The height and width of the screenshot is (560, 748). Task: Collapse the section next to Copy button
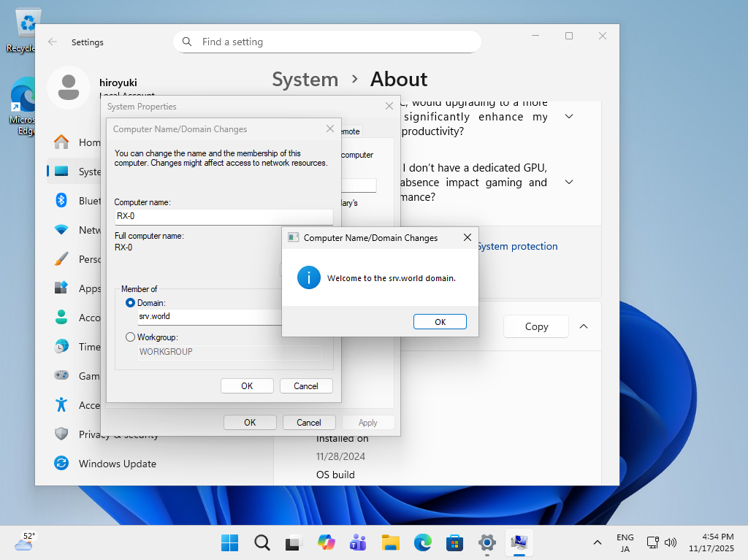[584, 326]
